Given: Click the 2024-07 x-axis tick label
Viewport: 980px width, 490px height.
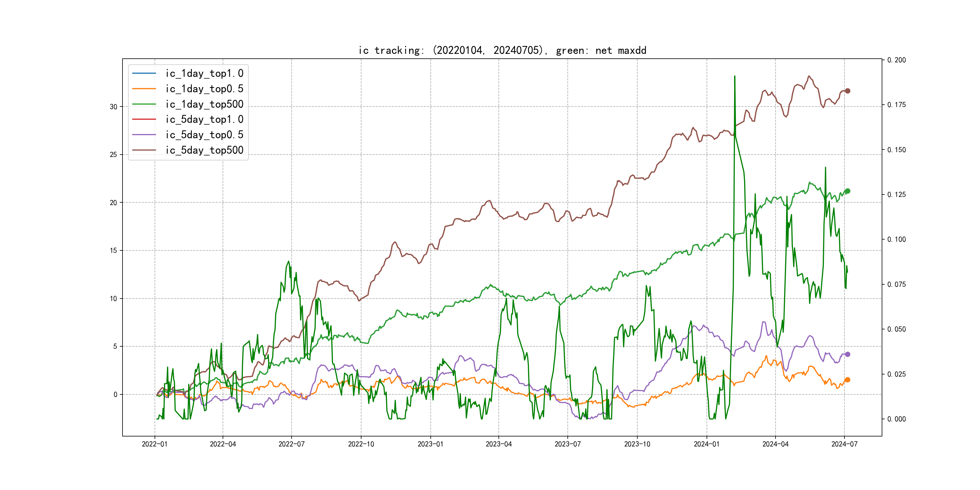Looking at the screenshot, I should (844, 444).
